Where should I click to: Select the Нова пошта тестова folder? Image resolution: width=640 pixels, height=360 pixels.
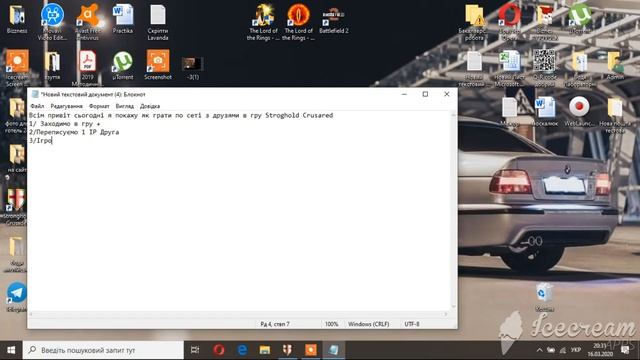tap(615, 115)
